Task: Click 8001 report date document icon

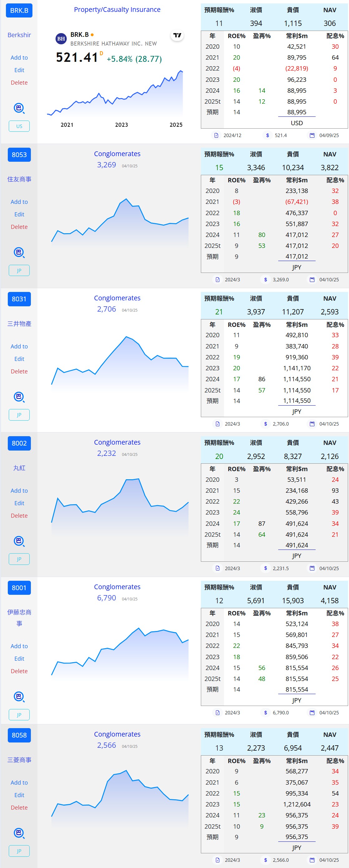Action: pyautogui.click(x=218, y=713)
